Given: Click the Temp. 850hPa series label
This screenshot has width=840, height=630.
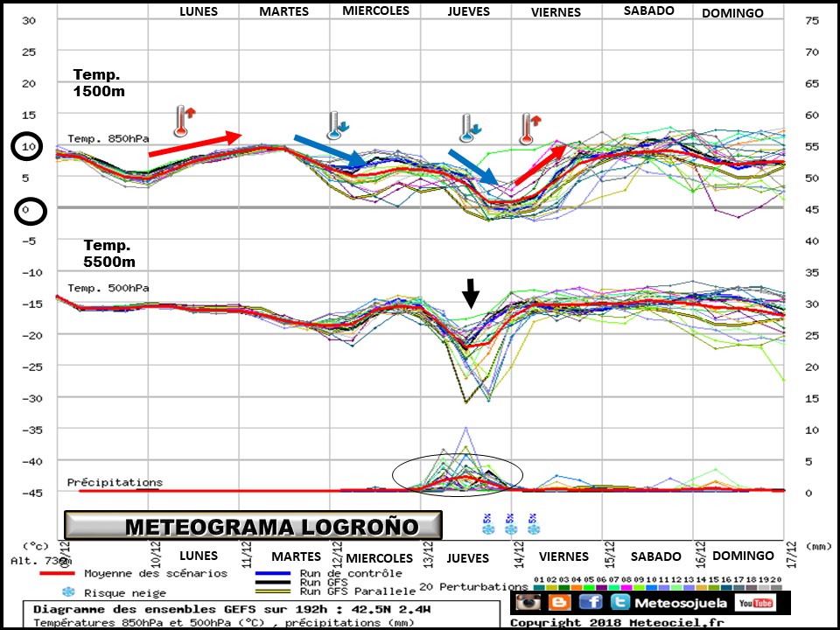Looking at the screenshot, I should [x=108, y=139].
